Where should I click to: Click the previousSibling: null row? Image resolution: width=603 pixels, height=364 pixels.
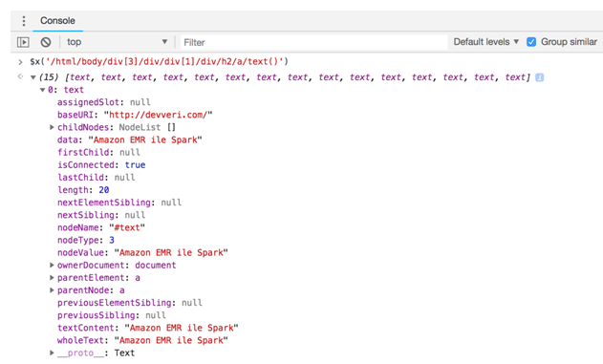click(x=112, y=315)
